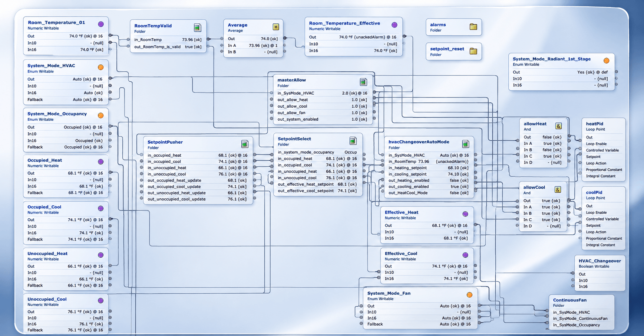The height and width of the screenshot is (336, 644).
Task: Click in_SysMode_HVAC row in masterAllow
Action: 322,93
